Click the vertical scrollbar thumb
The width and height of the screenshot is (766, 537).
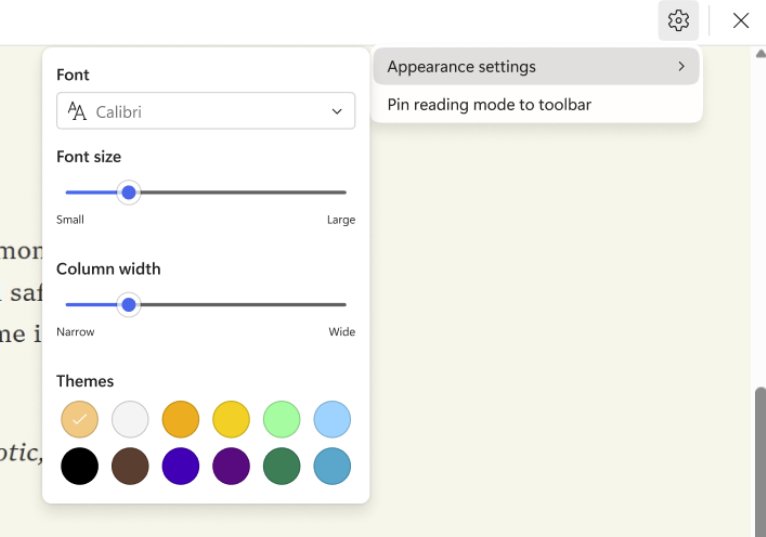(x=761, y=462)
